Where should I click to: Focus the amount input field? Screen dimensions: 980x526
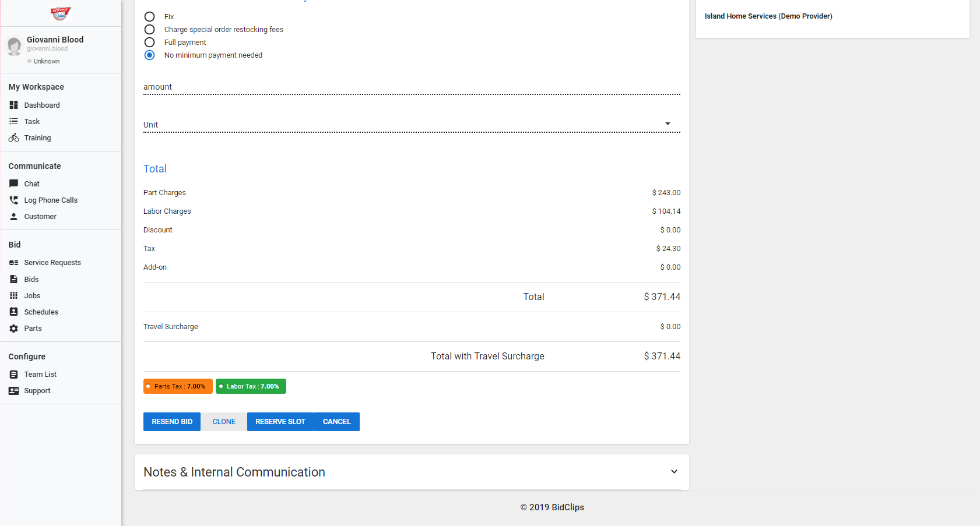click(x=412, y=87)
